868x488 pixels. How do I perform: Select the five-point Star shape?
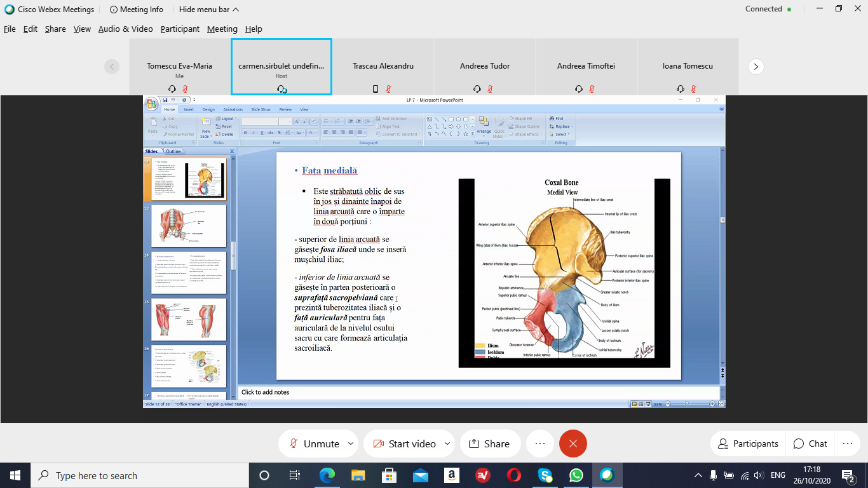(466, 134)
